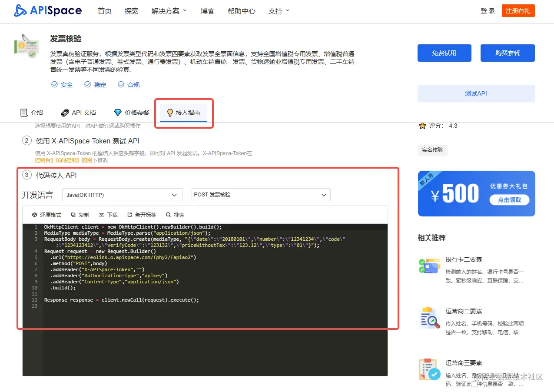Click the 注册有礼 button
Image resolution: width=554 pixels, height=392 pixels.
click(x=518, y=11)
